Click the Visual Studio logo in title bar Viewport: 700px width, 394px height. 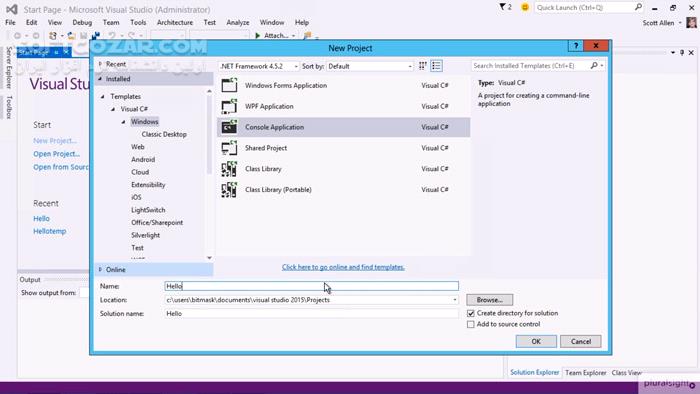tap(12, 9)
